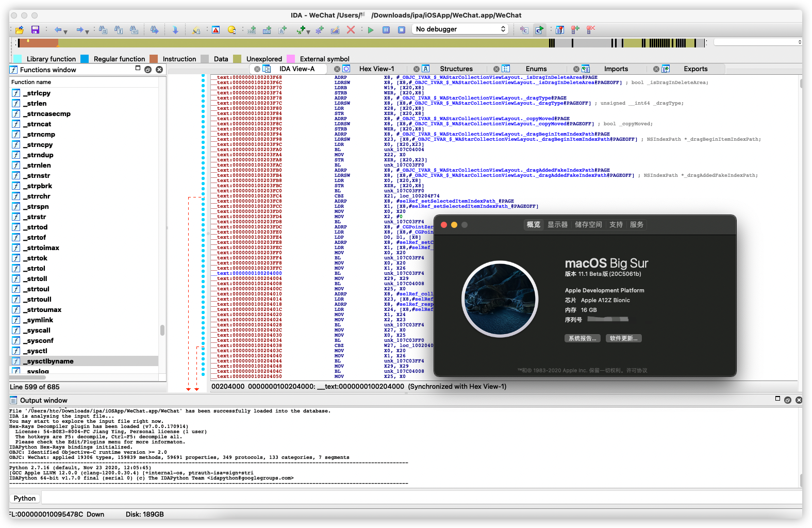Click the blue down arrow jump icon
The width and height of the screenshot is (812, 528).
point(175,30)
